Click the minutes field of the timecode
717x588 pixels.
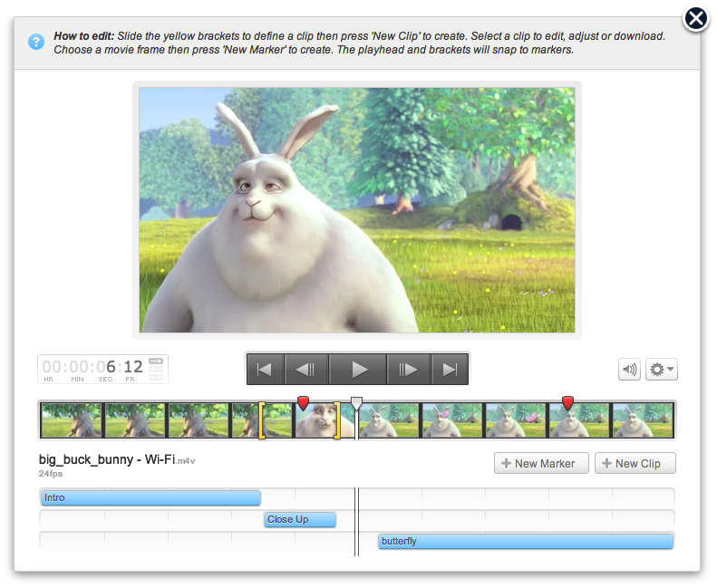coord(79,367)
